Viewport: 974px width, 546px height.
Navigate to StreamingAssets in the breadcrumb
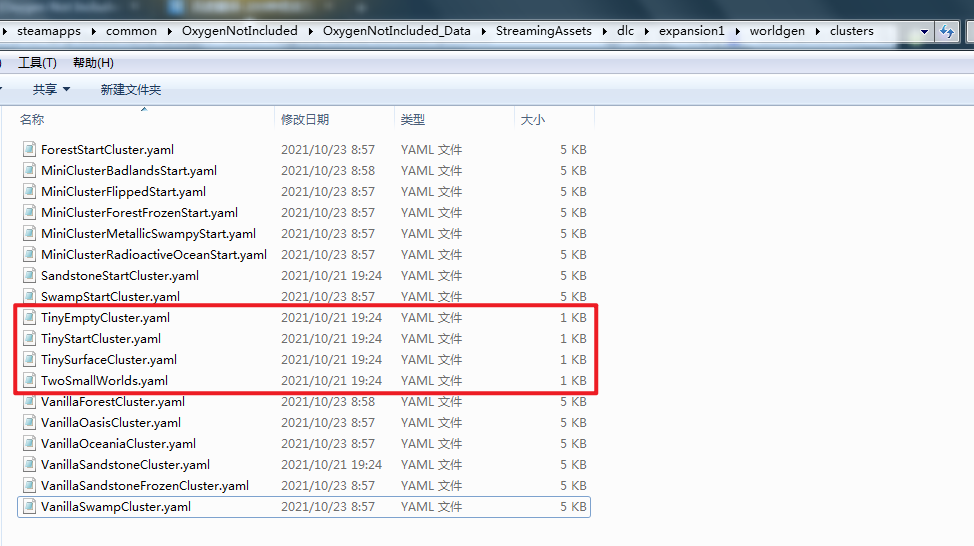(543, 31)
